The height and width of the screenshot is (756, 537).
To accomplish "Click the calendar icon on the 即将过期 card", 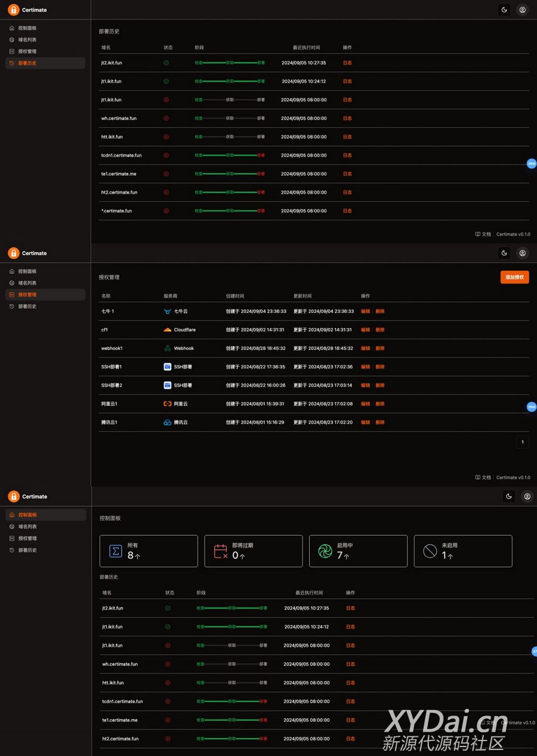I will point(221,551).
